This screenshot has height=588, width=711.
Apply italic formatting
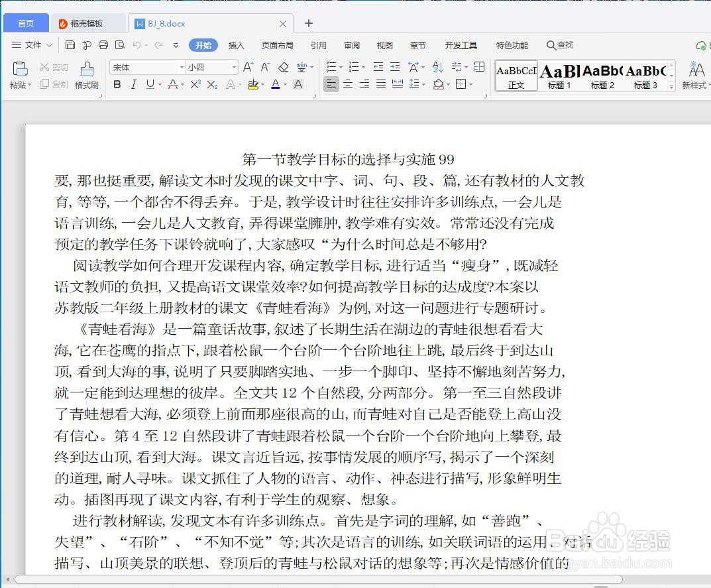point(135,84)
